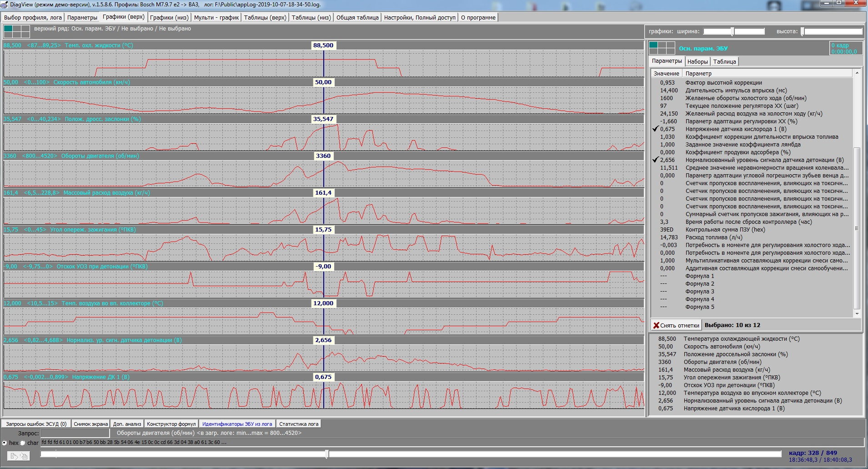Open the Мульти - график tab
The width and height of the screenshot is (868, 469).
click(x=216, y=17)
